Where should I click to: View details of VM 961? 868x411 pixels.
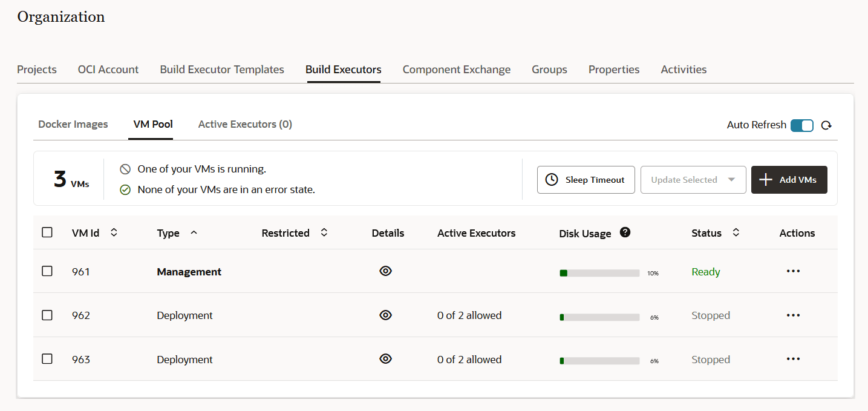pos(385,271)
